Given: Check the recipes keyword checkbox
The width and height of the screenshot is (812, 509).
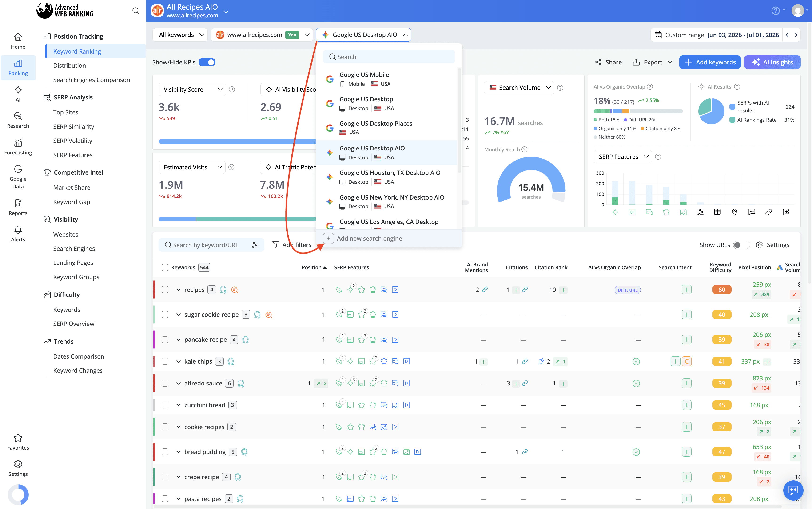Looking at the screenshot, I should pos(165,290).
